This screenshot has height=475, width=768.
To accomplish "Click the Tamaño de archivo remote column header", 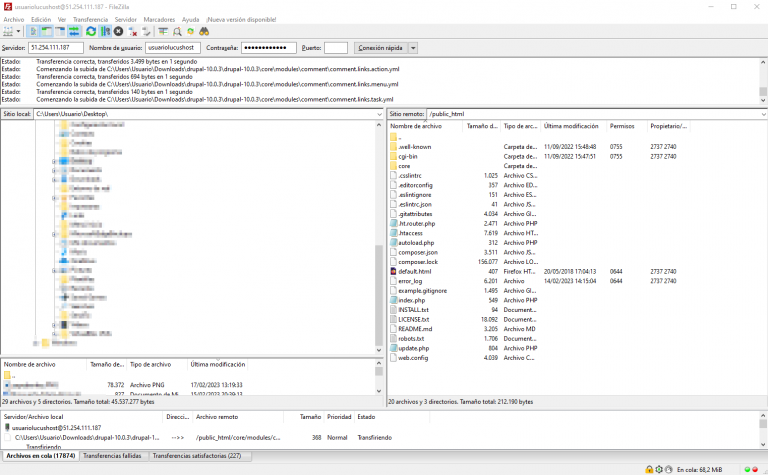I will point(481,126).
